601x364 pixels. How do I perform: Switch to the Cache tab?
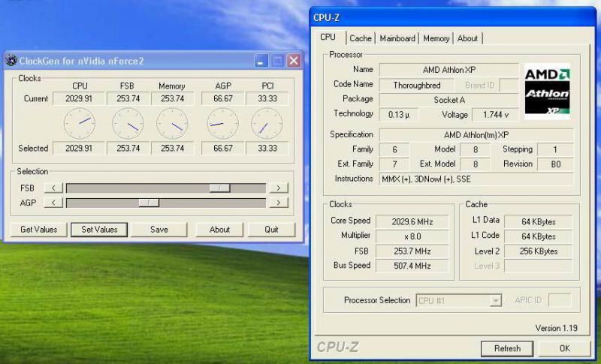[x=361, y=38]
